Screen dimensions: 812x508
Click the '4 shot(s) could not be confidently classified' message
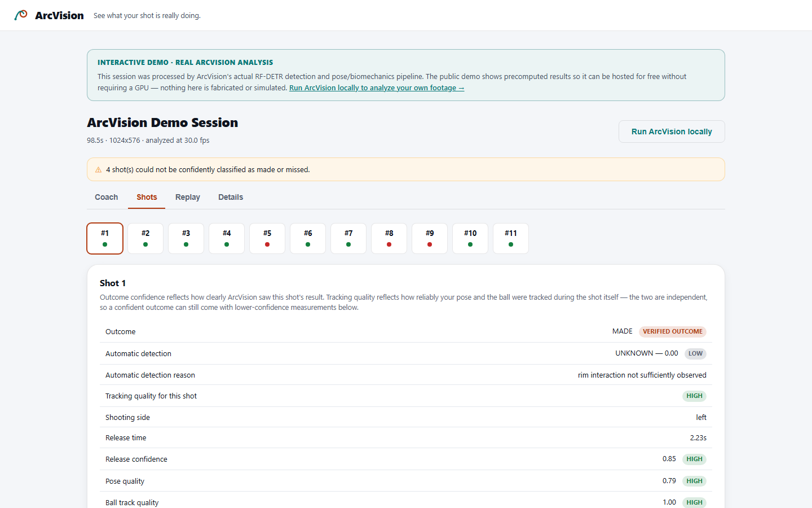(208, 170)
